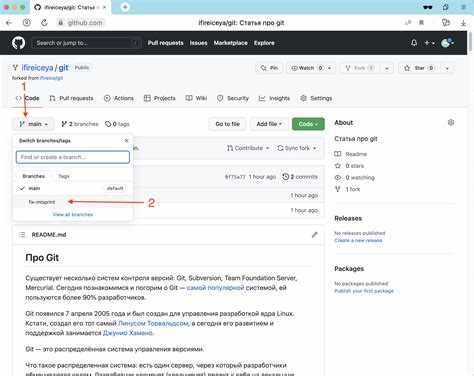
Task: Open the 0 tags link
Action: pos(117,124)
